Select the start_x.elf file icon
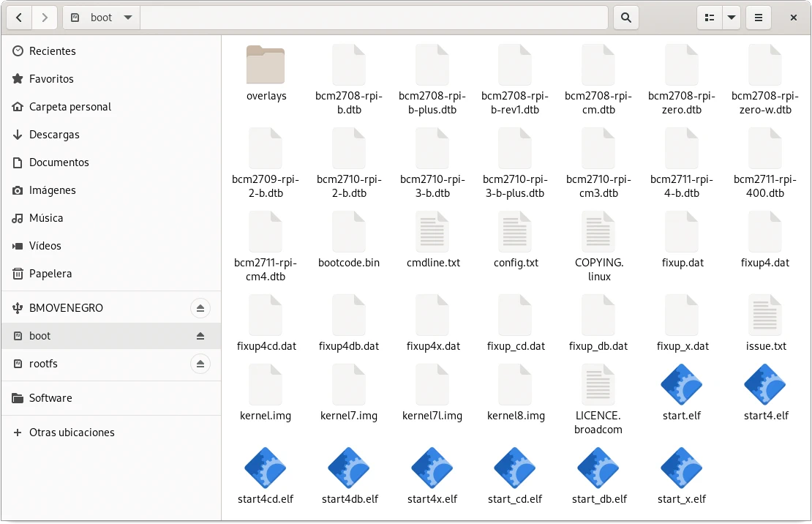 tap(681, 468)
